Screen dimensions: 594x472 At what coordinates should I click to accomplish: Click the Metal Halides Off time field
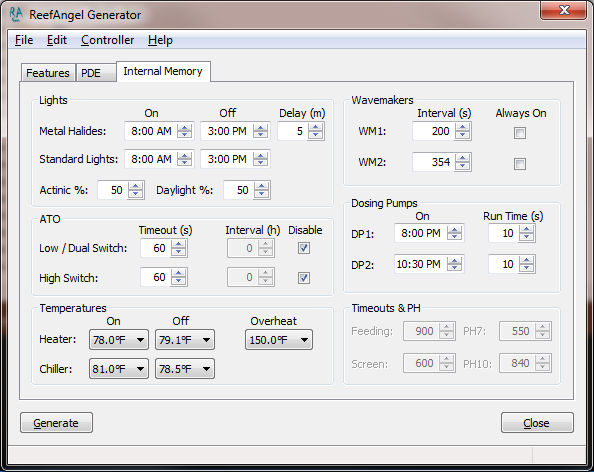click(227, 131)
